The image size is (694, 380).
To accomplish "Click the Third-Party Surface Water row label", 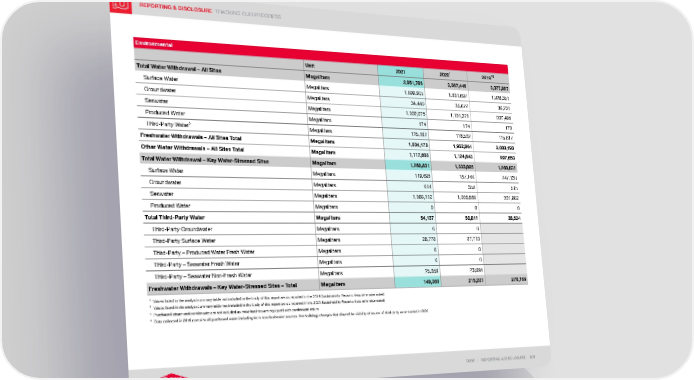I will tap(184, 241).
